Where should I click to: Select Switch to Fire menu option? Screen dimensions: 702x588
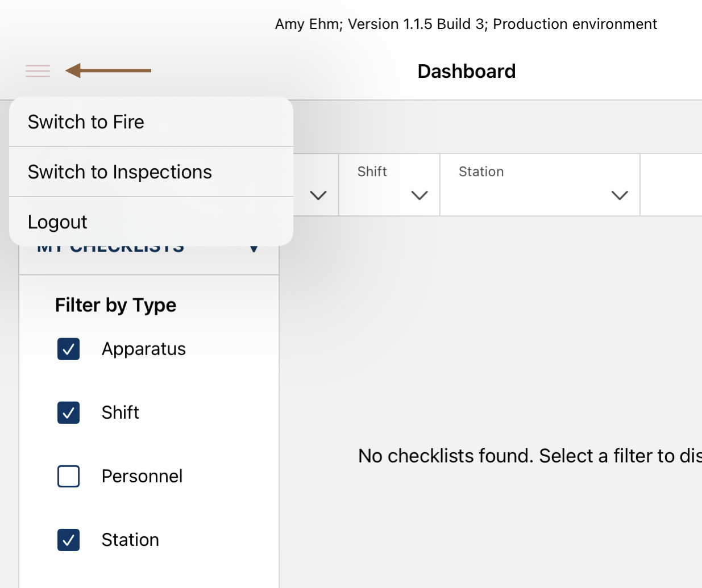click(86, 122)
